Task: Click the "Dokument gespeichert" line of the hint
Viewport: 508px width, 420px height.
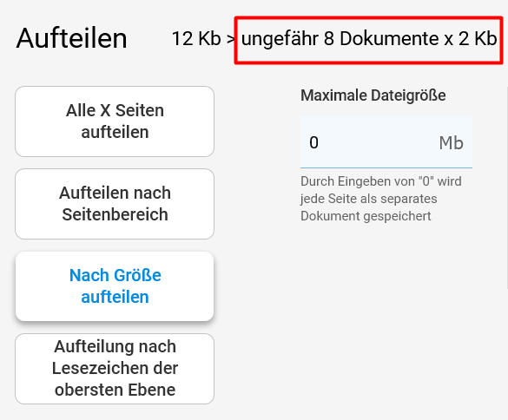Action: coord(366,216)
